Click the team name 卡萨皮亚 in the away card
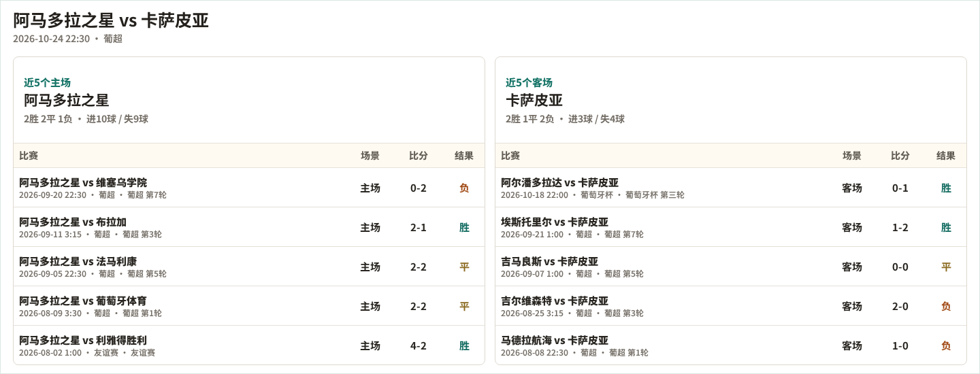Viewport: 980px width, 374px height. [x=534, y=100]
